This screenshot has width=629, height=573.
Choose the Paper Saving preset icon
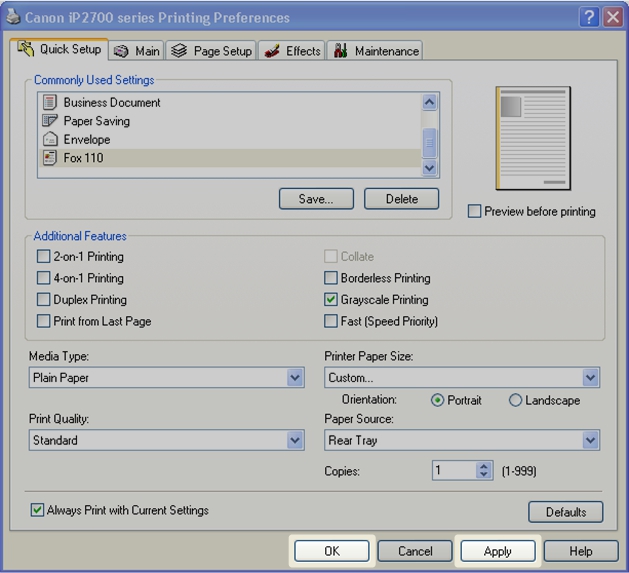[50, 121]
